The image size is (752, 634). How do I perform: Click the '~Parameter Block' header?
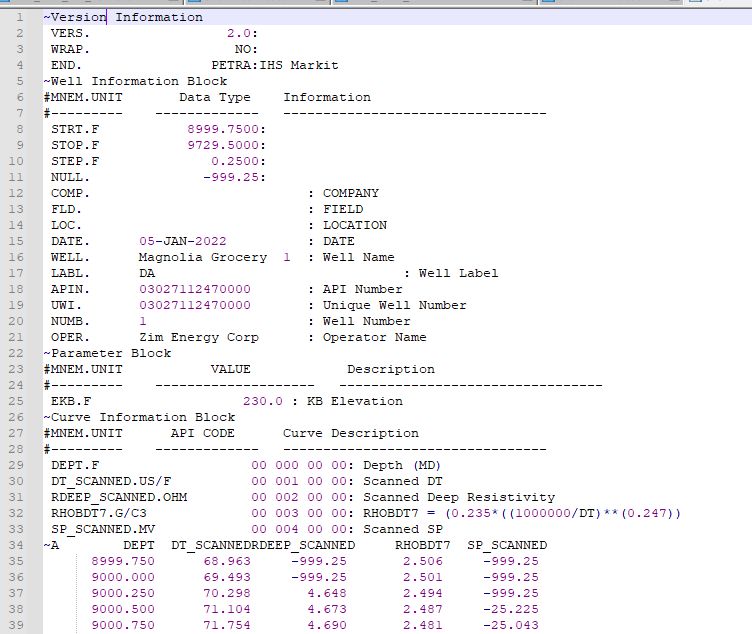coord(107,353)
